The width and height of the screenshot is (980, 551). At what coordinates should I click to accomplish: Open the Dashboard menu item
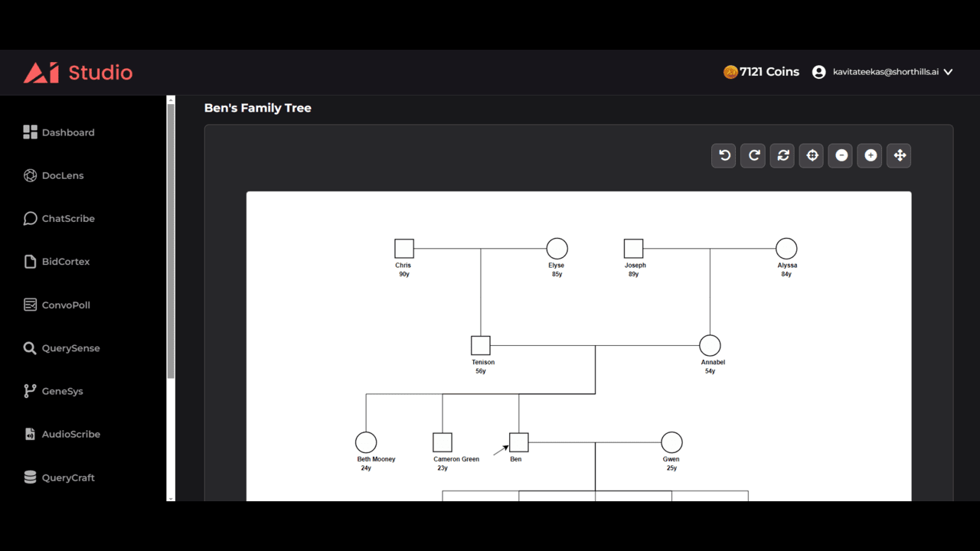coord(59,132)
